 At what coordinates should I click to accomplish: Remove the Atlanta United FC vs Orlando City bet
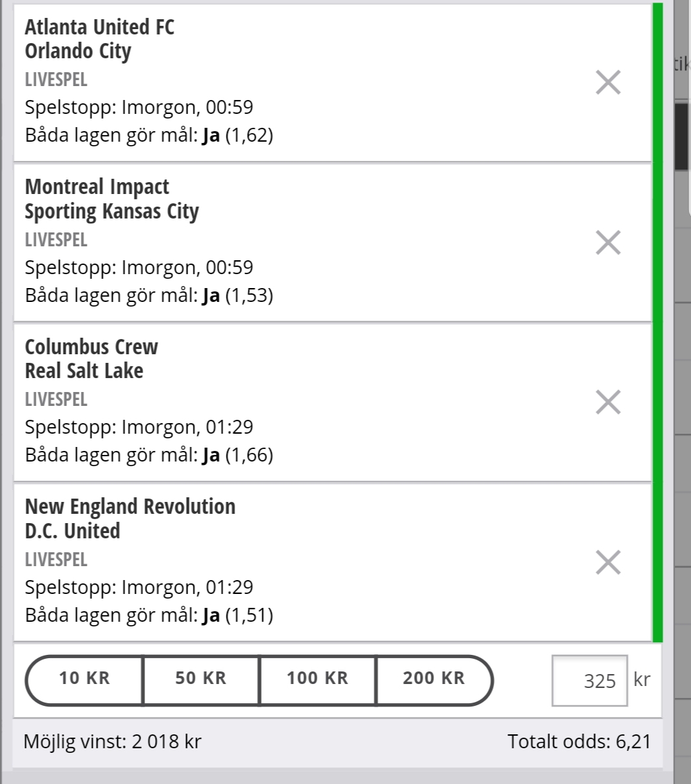coord(608,83)
